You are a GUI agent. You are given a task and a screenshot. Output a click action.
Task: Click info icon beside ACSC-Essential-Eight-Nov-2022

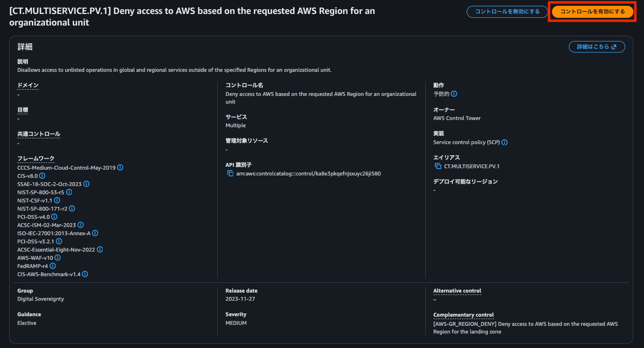(100, 250)
